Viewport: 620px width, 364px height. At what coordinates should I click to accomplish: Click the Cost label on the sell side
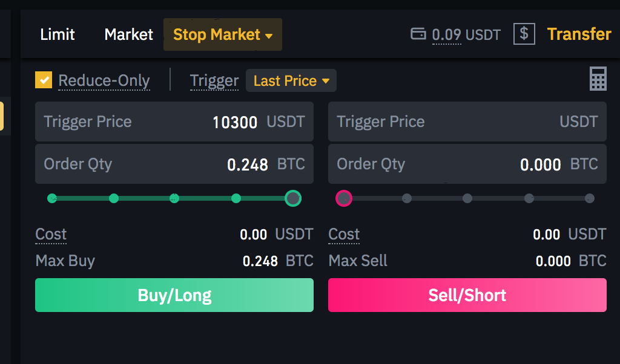343,235
